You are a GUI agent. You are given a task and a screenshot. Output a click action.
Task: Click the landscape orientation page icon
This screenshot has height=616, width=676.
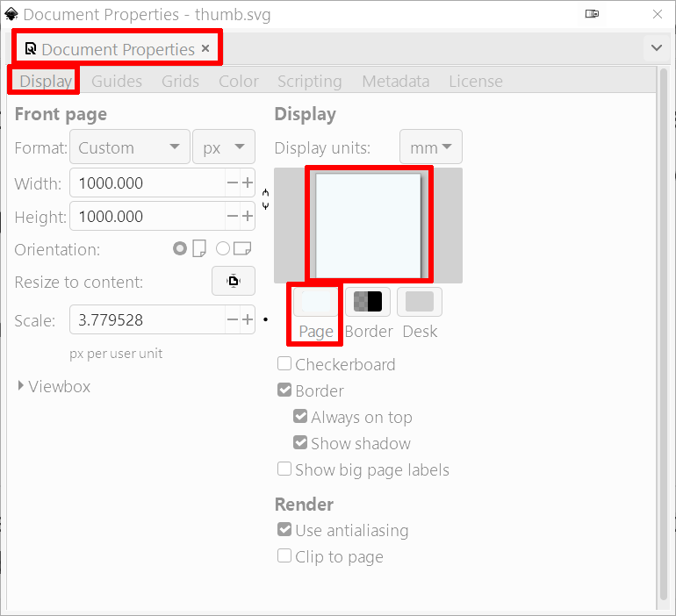pyautogui.click(x=242, y=248)
